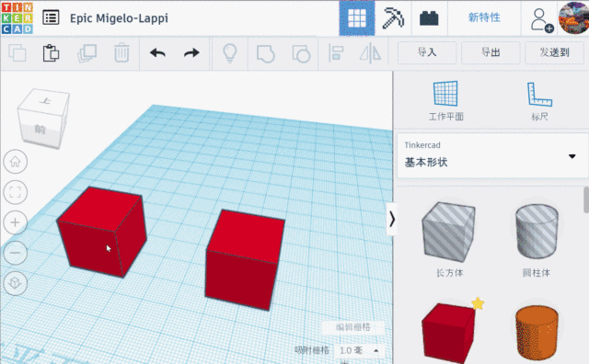Image resolution: width=589 pixels, height=364 pixels.
Task: Click the 导入 import button
Action: point(427,52)
